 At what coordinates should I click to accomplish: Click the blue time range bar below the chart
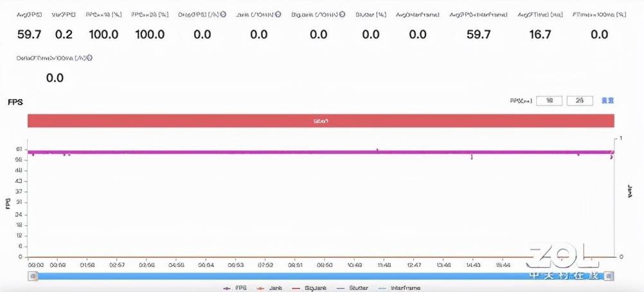tap(321, 277)
